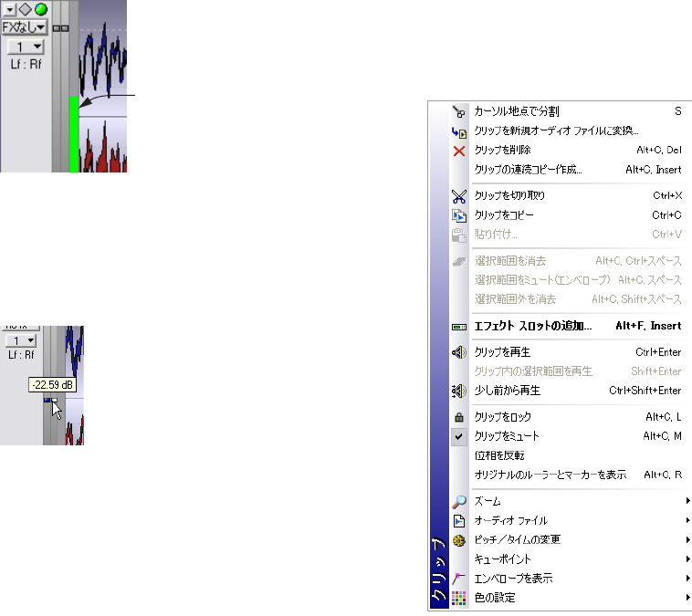
Task: Click the left gray fader handle beside FXなし
Action: click(x=57, y=28)
